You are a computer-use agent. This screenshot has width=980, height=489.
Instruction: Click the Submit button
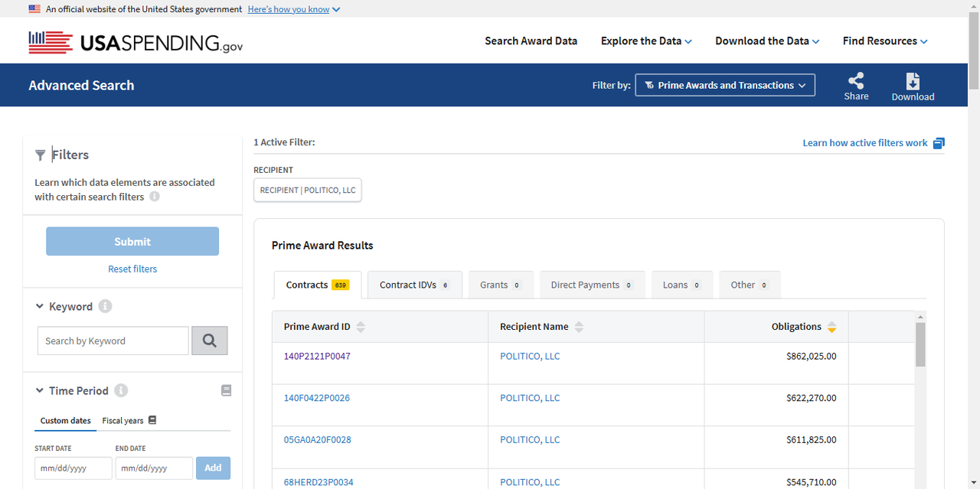[132, 241]
